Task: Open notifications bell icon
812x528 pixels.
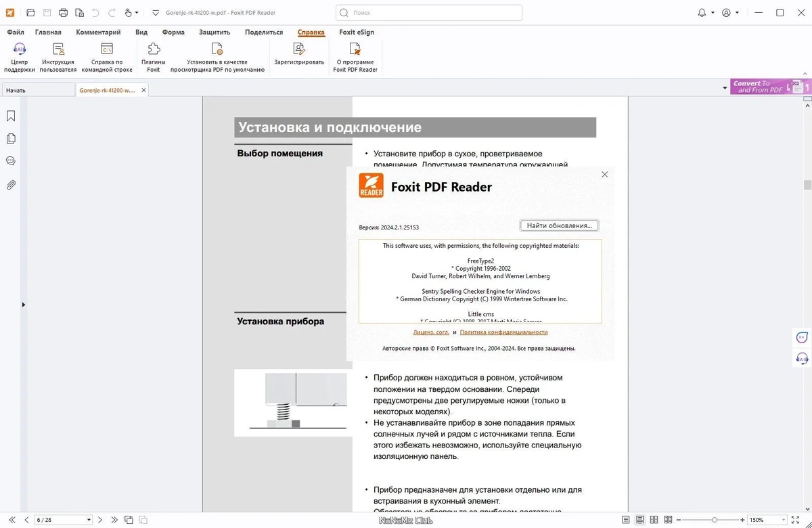Action: pyautogui.click(x=702, y=12)
